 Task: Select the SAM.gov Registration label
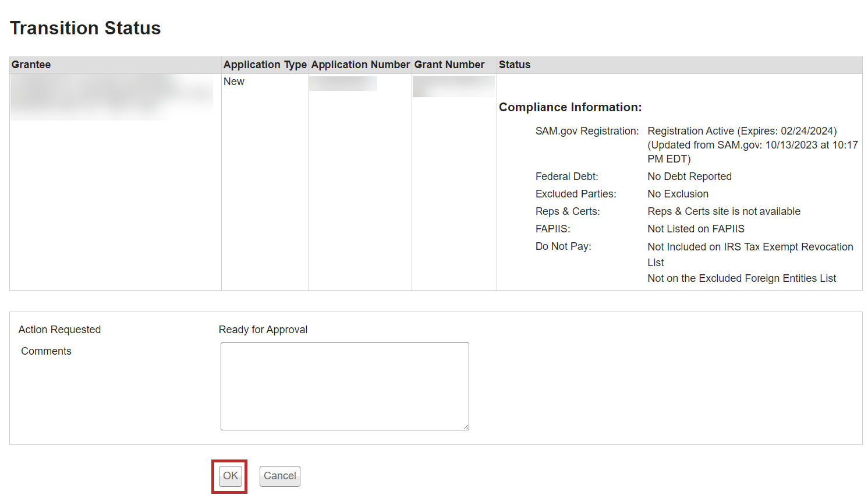click(x=587, y=131)
